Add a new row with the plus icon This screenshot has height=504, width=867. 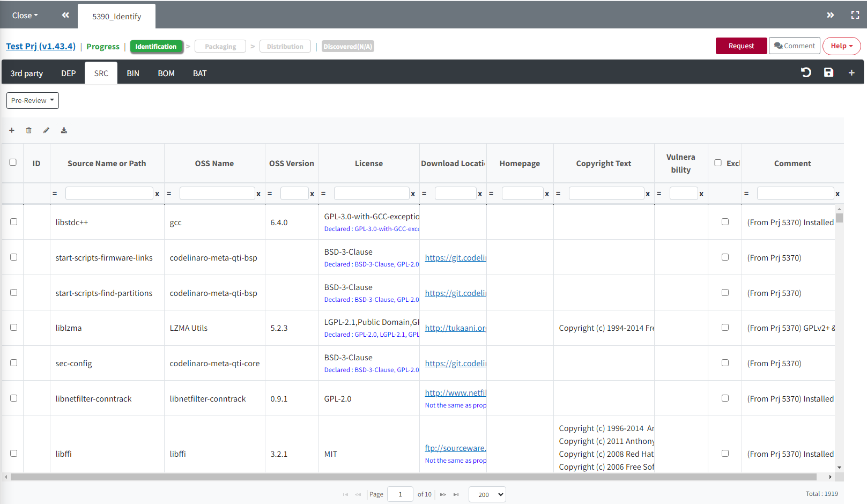12,130
